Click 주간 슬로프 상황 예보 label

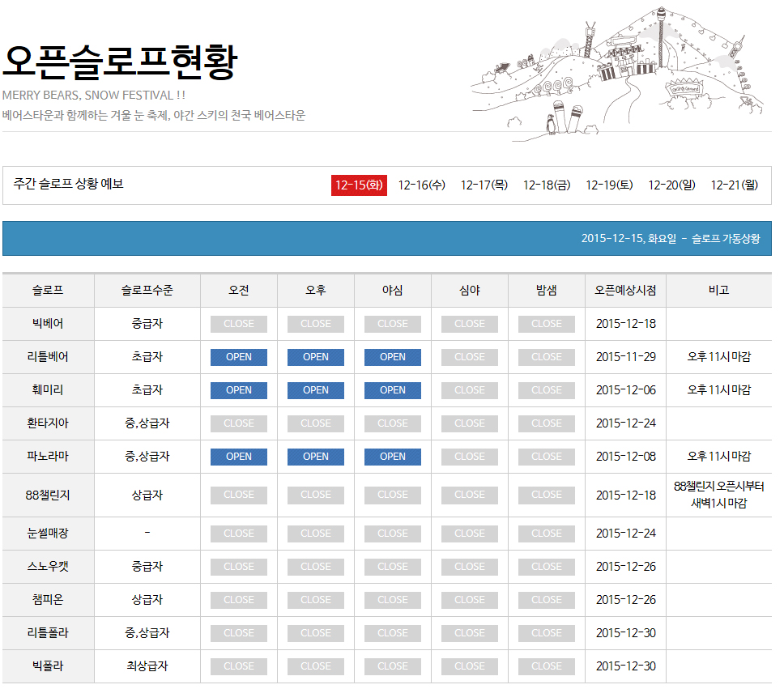(68, 184)
